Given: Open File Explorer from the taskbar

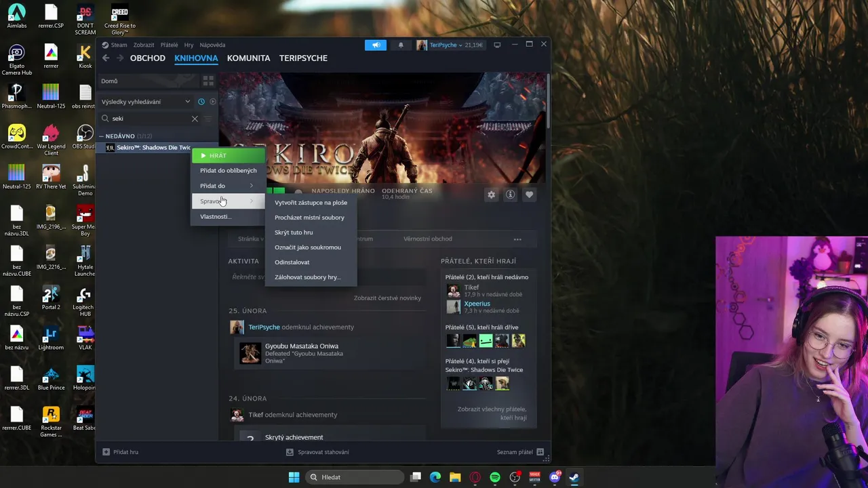Looking at the screenshot, I should pyautogui.click(x=455, y=477).
